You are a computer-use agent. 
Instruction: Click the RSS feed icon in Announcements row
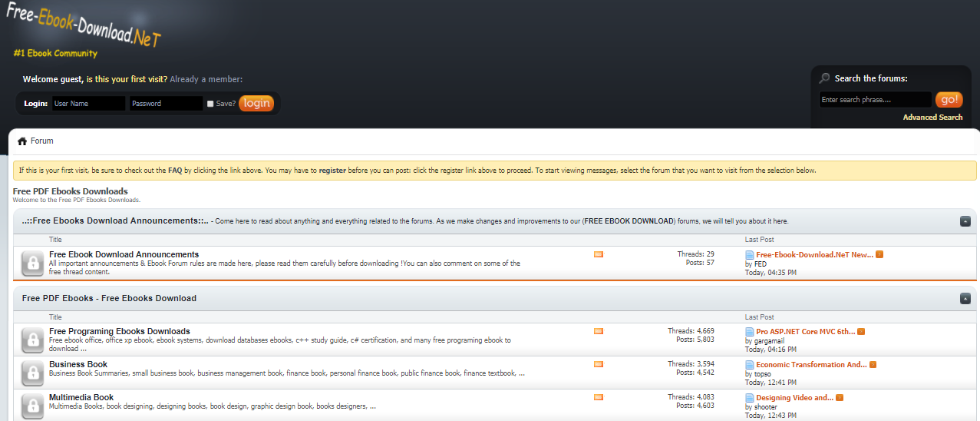(x=599, y=254)
